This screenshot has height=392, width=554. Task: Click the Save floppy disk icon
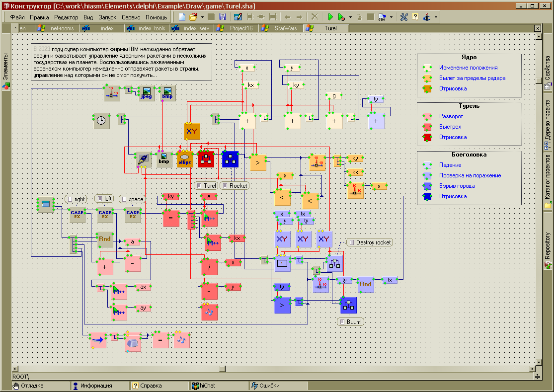point(223,17)
